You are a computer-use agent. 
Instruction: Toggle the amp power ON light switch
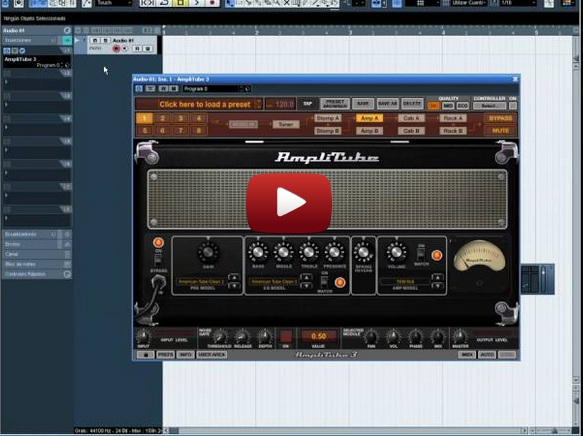pos(158,243)
